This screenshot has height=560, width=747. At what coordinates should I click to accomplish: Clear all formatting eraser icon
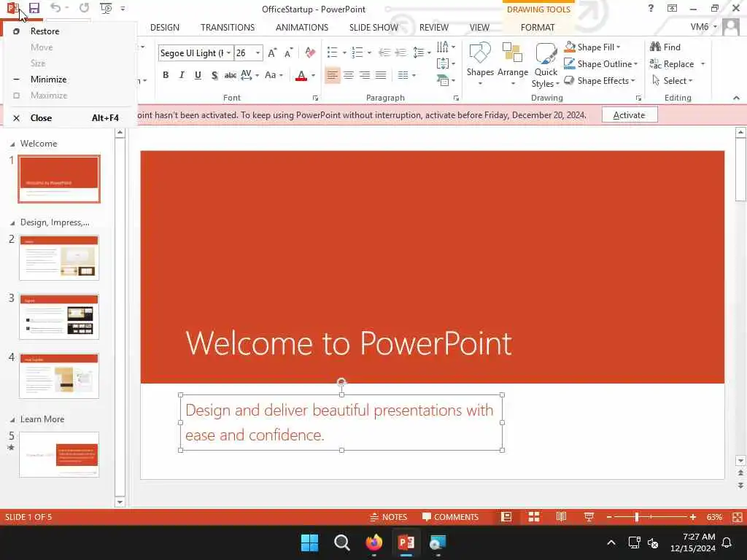[x=310, y=52]
